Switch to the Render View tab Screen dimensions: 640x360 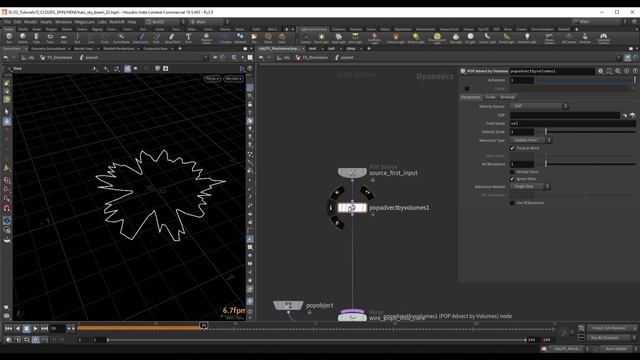click(83, 49)
